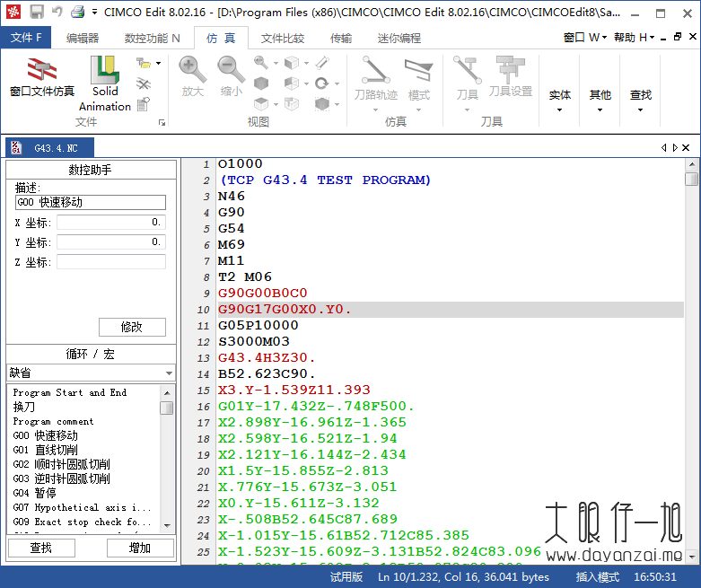Screen dimensions: 701x588
Task: Open the 传输 ribbon tab
Action: click(x=341, y=38)
